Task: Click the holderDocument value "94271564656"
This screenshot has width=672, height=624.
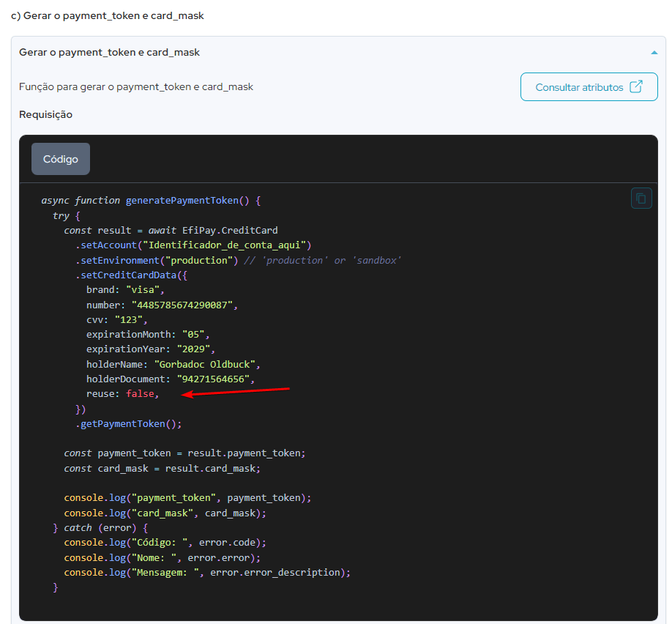Action: (x=213, y=379)
